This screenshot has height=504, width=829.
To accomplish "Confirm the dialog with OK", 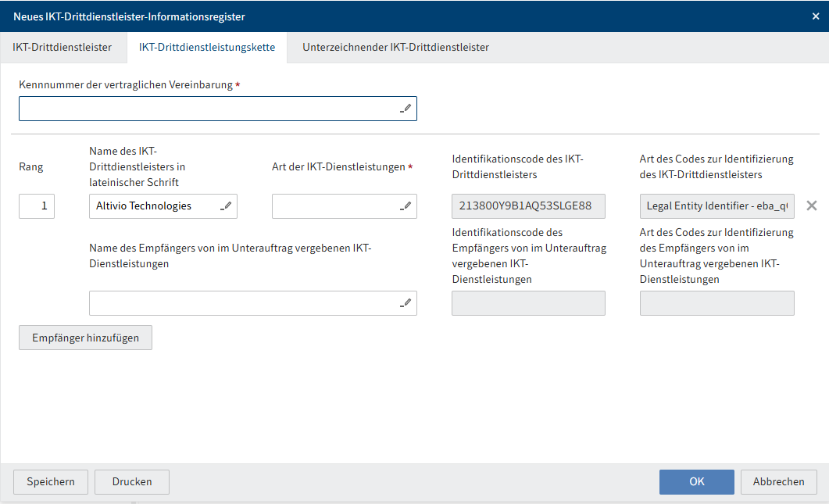I will (696, 481).
